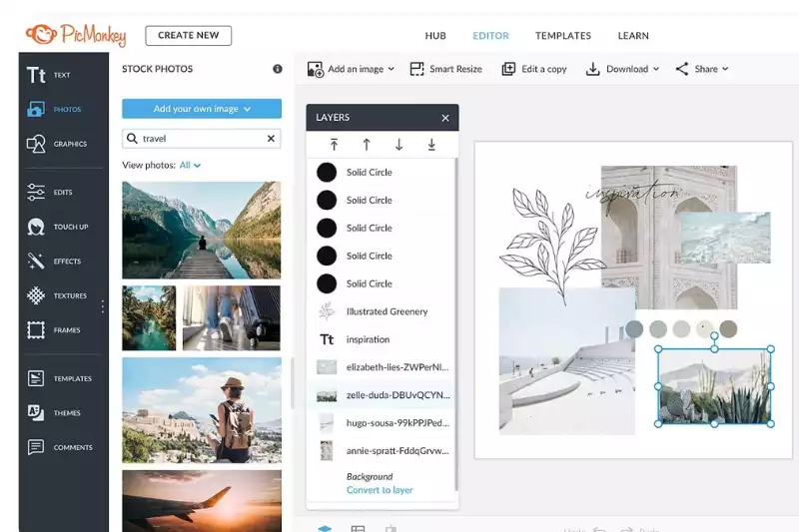Click the Smart Resize button
799x532 pixels.
(445, 69)
